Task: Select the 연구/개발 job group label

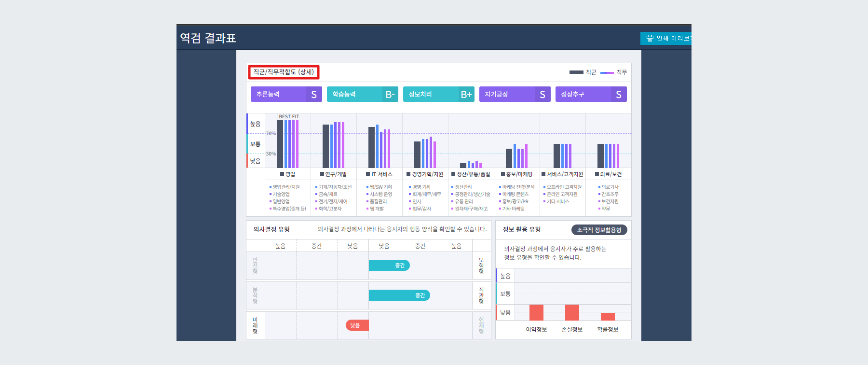Action: [334, 174]
